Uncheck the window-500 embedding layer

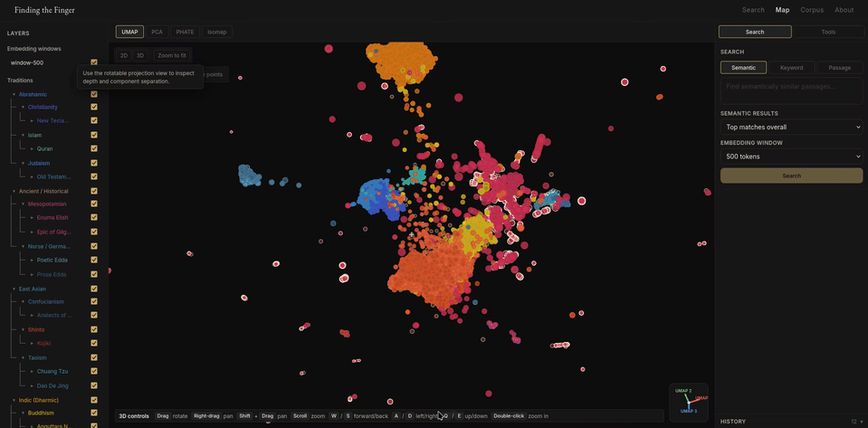[x=94, y=62]
